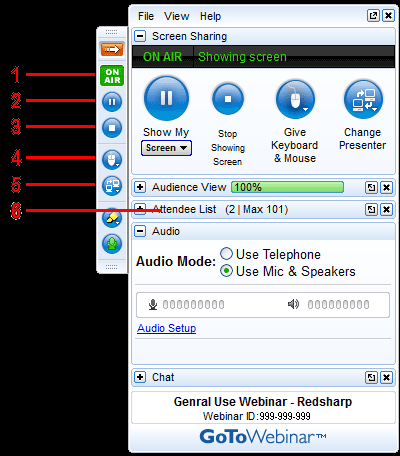Collapse the Screen Sharing pane
The image size is (400, 456).
coord(140,36)
